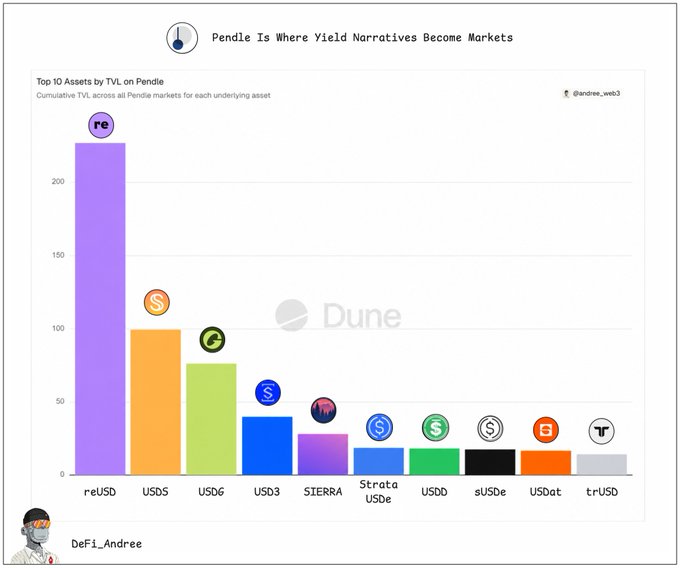Select the black sUSDe bar
The height and width of the screenshot is (568, 680).
coord(490,462)
